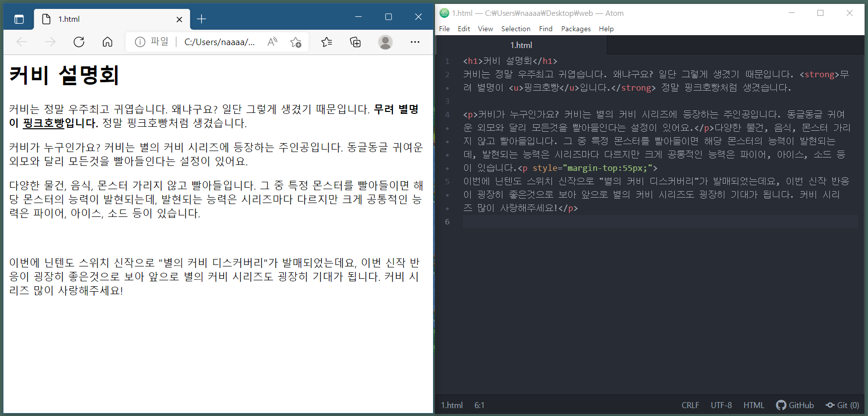
Task: Minimize the Edge browser window
Action: point(359,17)
